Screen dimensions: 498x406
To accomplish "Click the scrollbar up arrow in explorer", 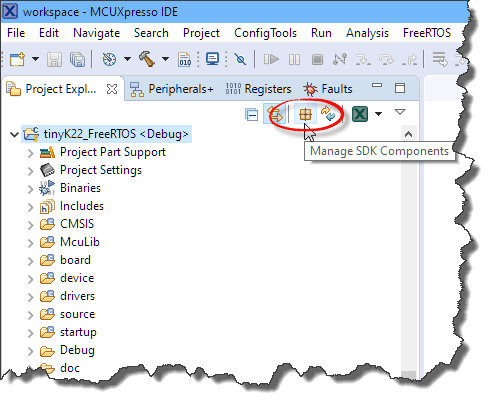I will (x=408, y=134).
